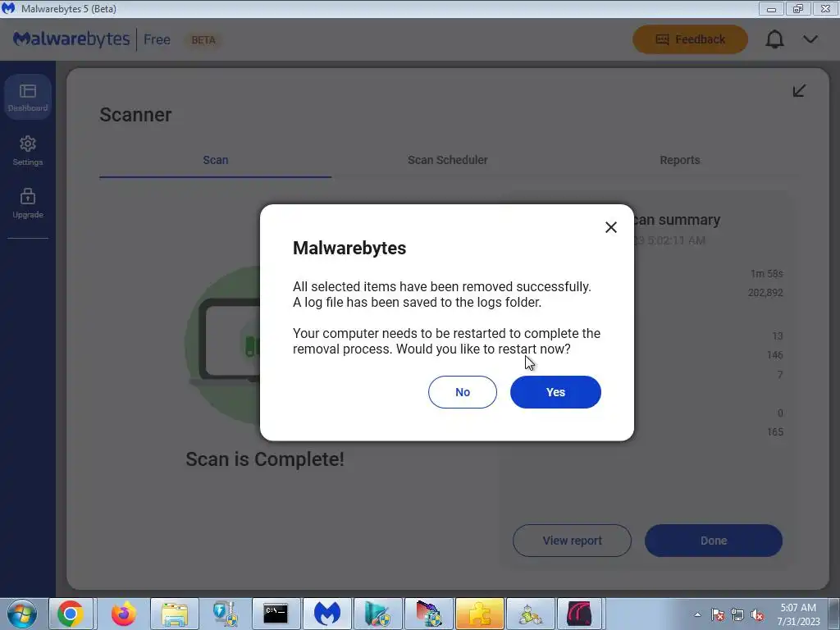Viewport: 840px width, 630px height.
Task: Click the scan duration value 1m 58s
Action: click(x=766, y=274)
